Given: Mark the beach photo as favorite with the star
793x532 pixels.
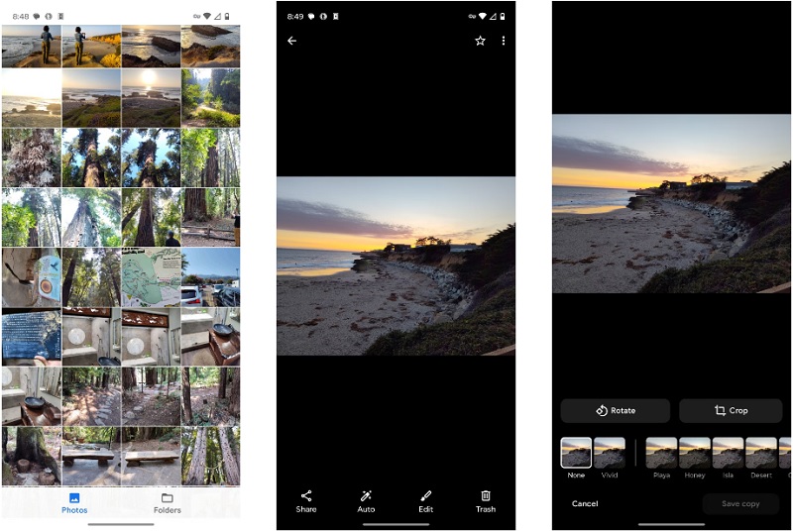Looking at the screenshot, I should coord(480,41).
